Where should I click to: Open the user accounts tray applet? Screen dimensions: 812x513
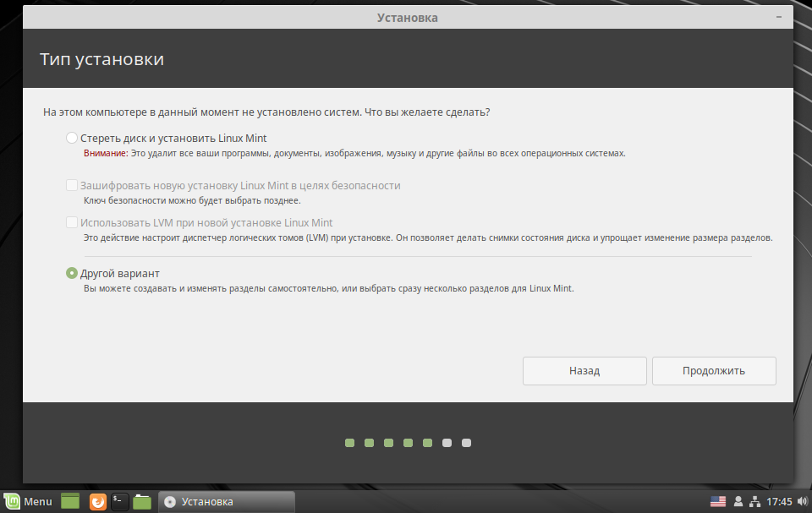739,501
